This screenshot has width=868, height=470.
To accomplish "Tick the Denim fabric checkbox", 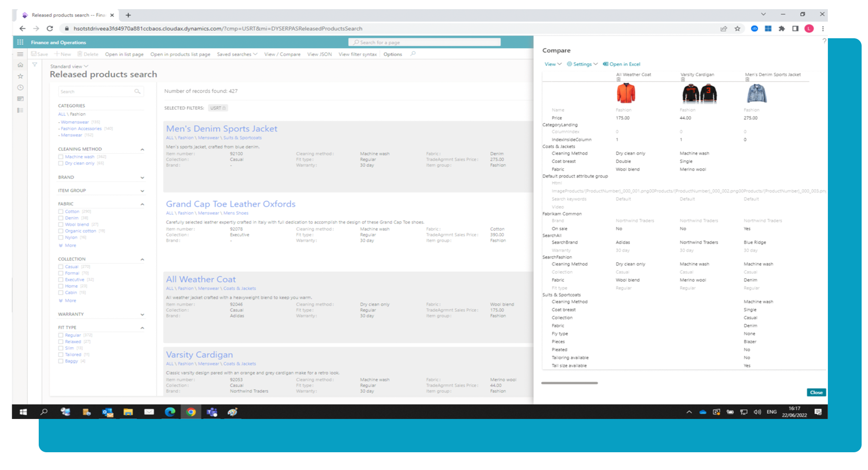I will click(x=61, y=218).
